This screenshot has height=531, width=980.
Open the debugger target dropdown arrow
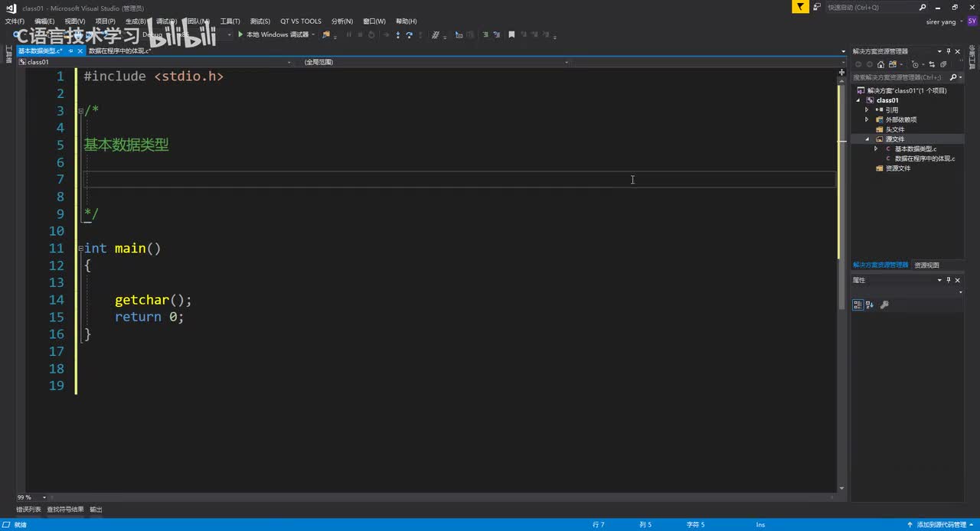(x=313, y=34)
